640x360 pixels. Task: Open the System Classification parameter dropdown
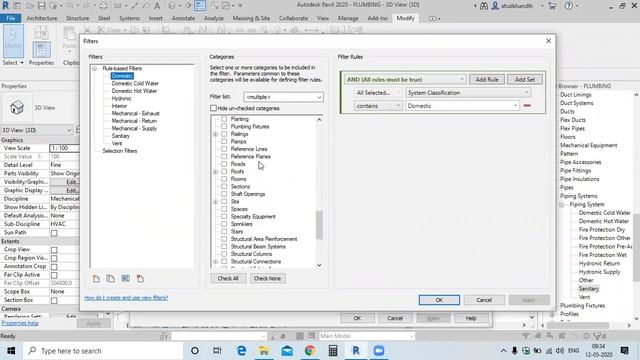(468, 93)
